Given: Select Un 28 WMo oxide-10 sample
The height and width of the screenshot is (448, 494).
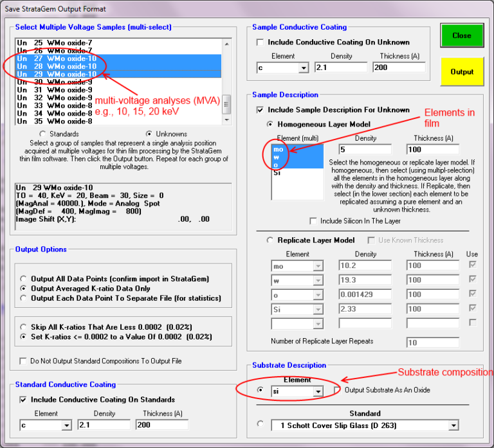Looking at the screenshot, I should click(x=118, y=66).
